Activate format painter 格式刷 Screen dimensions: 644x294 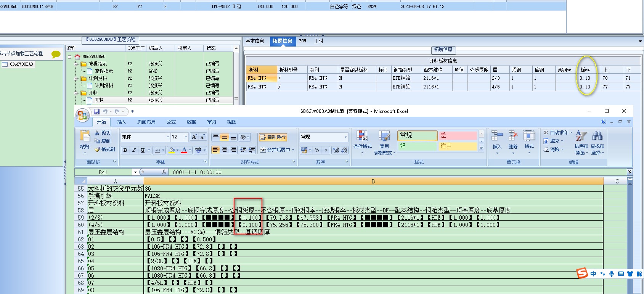coord(105,149)
